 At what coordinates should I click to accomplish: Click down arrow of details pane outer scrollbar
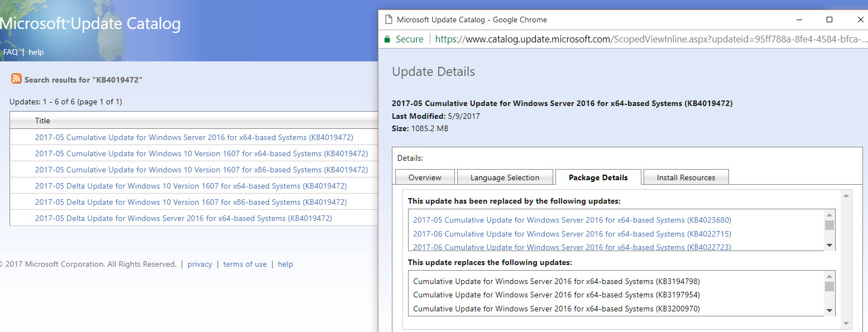click(x=847, y=323)
